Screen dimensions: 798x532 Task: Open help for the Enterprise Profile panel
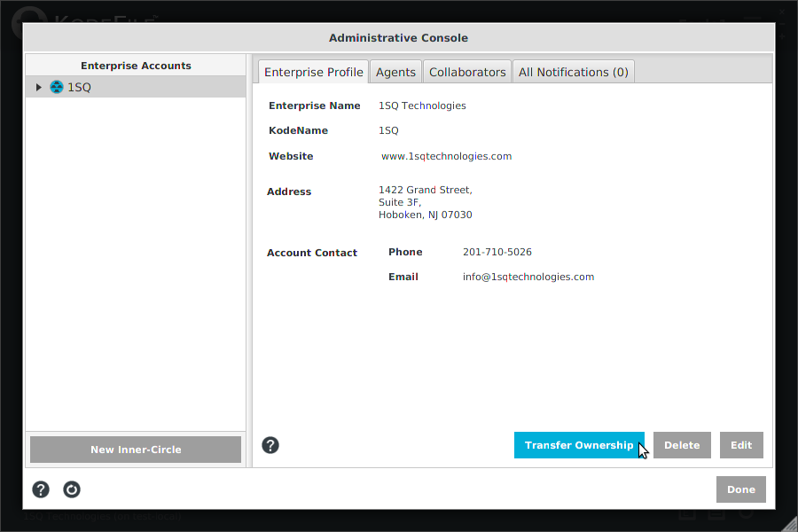(270, 445)
